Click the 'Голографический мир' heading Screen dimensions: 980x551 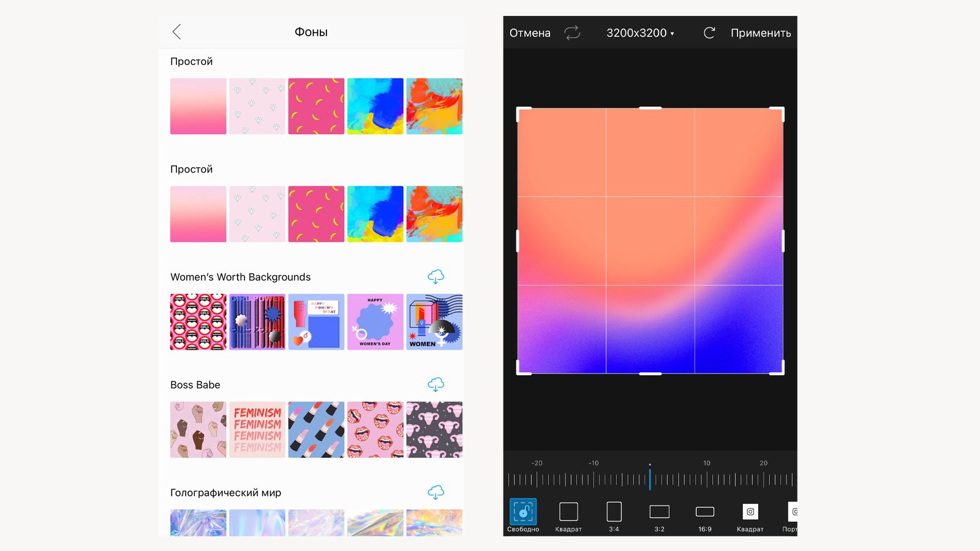click(225, 493)
